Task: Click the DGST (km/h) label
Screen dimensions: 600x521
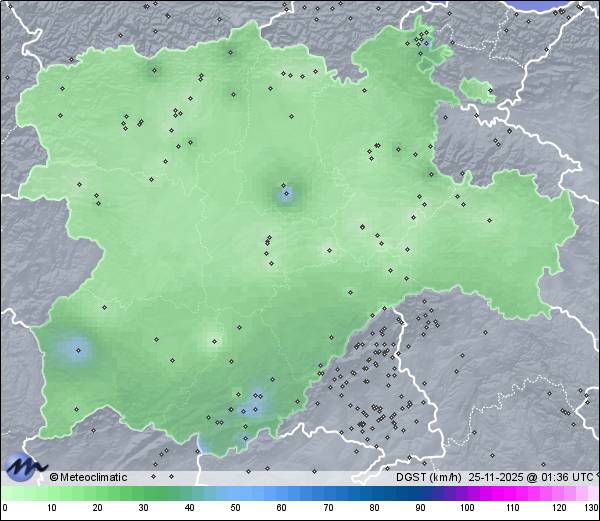Action: [424, 477]
